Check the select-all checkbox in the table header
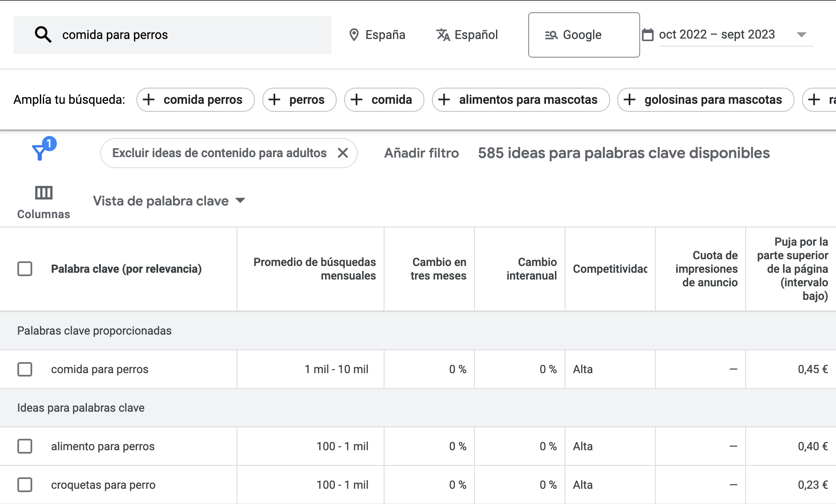The height and width of the screenshot is (504, 836). (25, 269)
